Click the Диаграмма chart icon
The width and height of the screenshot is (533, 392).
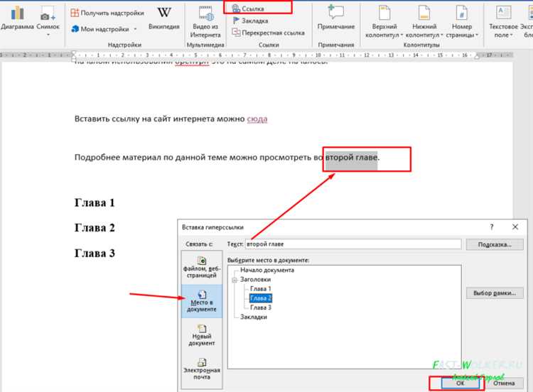click(x=16, y=13)
